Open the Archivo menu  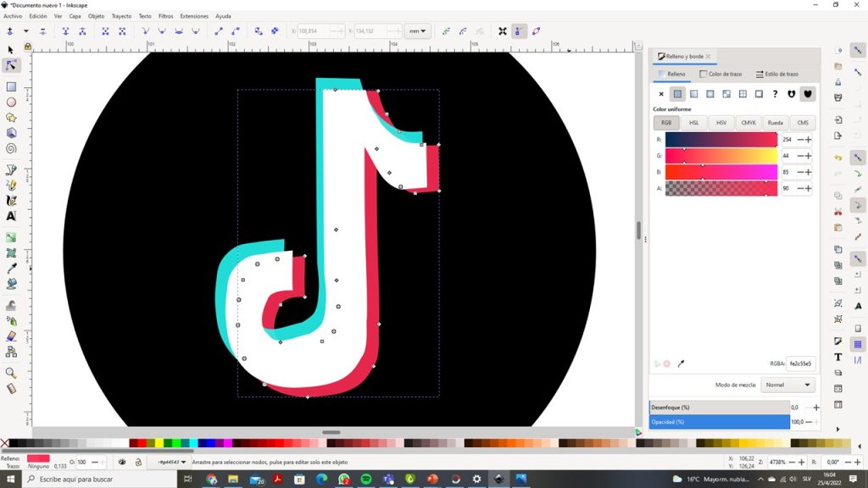(x=13, y=16)
